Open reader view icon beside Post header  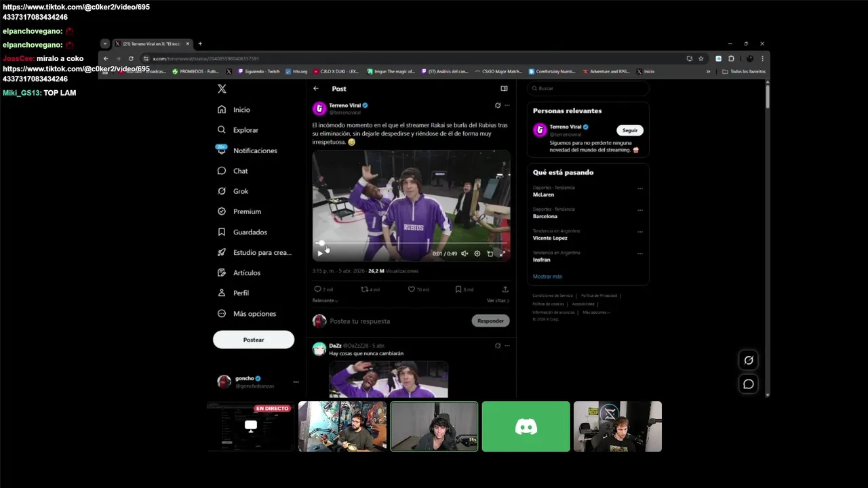pos(504,89)
